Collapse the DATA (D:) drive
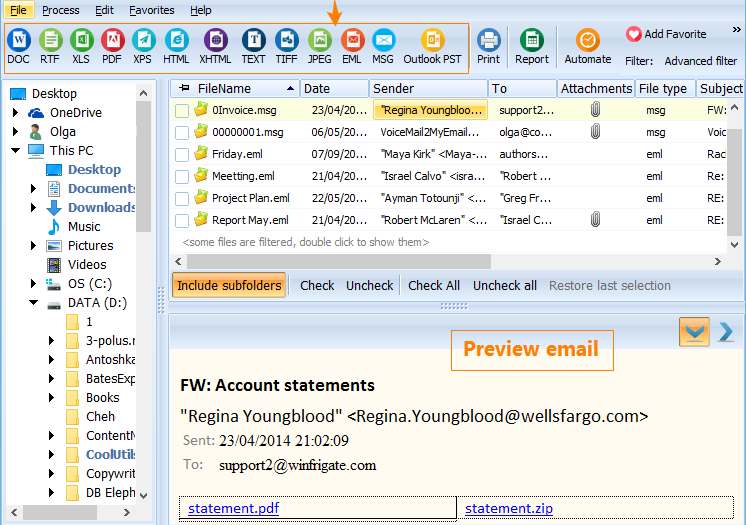 pos(34,302)
